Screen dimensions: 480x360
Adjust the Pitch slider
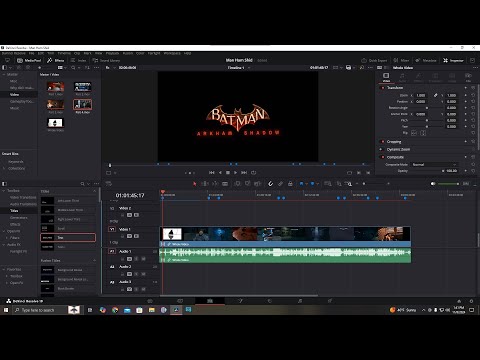tap(427, 120)
